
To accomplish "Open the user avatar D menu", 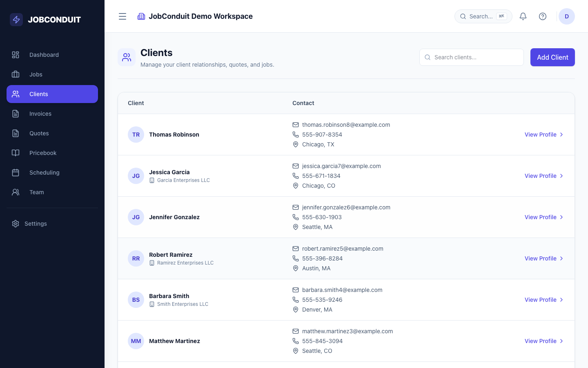I will [x=567, y=16].
